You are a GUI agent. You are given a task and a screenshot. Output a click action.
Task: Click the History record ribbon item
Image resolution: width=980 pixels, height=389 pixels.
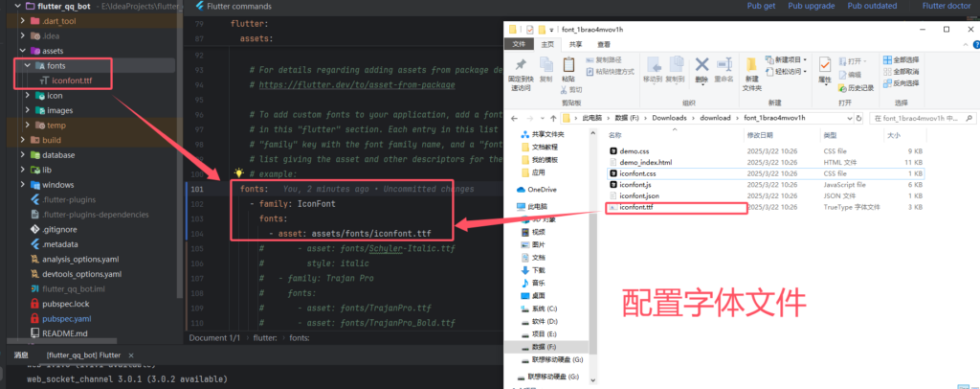pos(856,87)
